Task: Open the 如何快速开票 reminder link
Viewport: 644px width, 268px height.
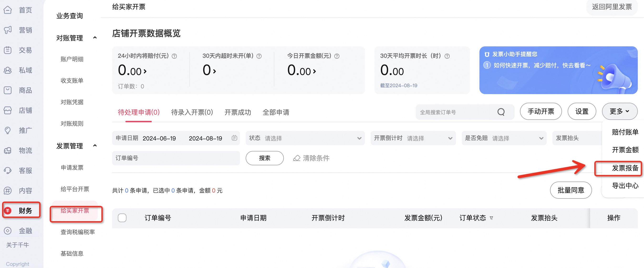Action: (x=542, y=65)
